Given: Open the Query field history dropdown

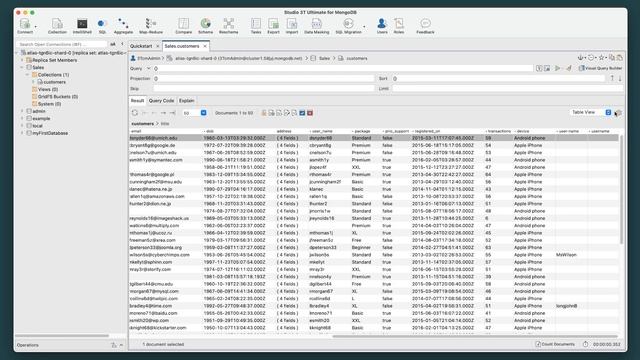Looking at the screenshot, I should pos(149,69).
